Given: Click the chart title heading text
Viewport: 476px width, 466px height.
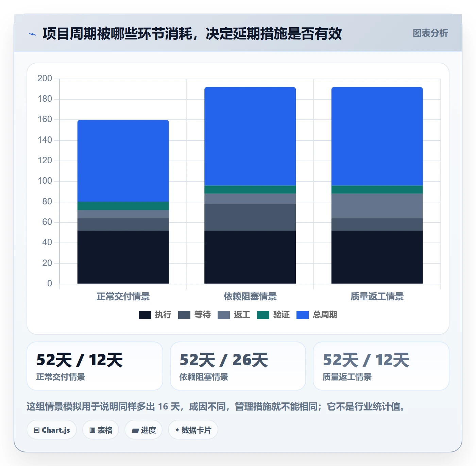Looking at the screenshot, I should pos(192,34).
